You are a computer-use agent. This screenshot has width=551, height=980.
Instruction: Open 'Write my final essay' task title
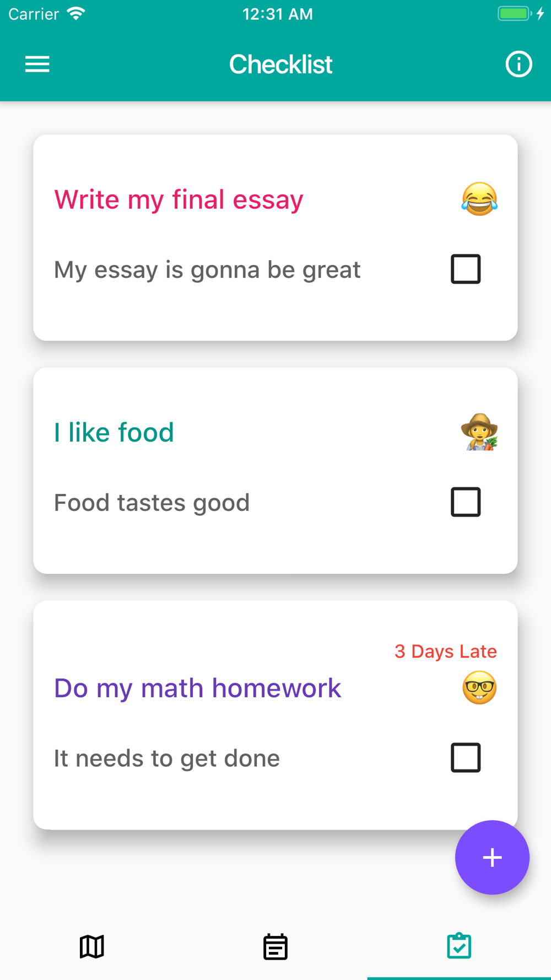click(x=179, y=200)
